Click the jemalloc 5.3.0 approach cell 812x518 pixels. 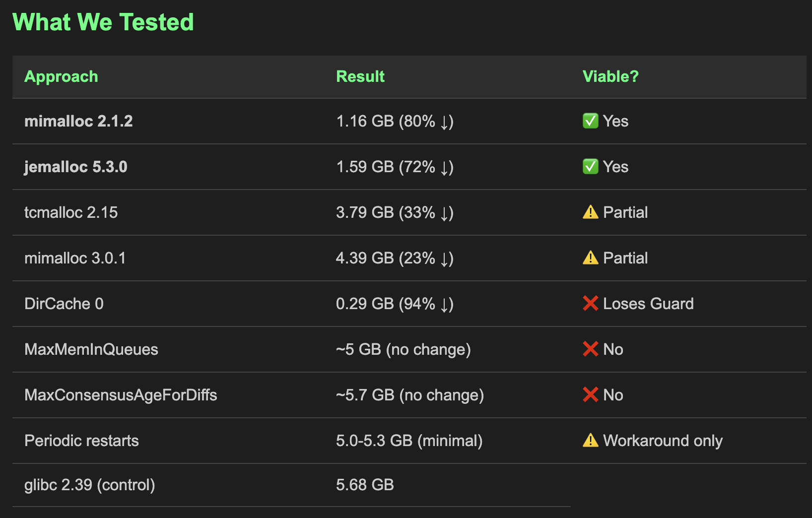pyautogui.click(x=75, y=167)
